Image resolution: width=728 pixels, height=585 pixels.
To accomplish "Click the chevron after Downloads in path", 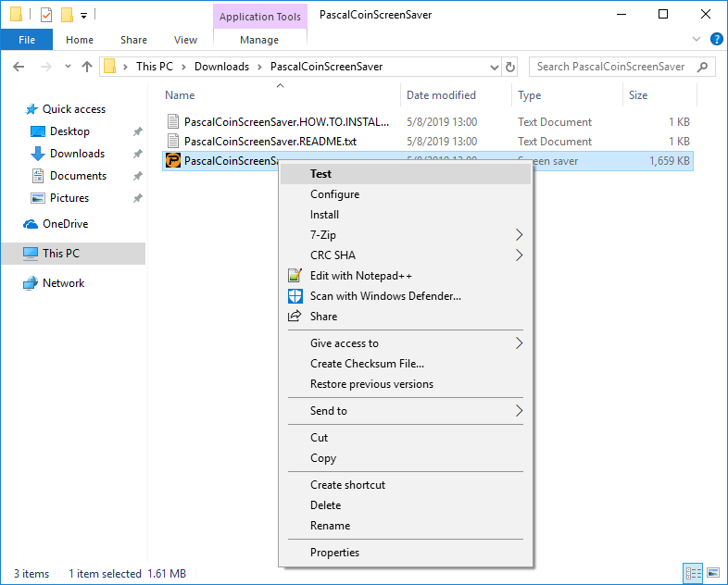I will tap(259, 67).
